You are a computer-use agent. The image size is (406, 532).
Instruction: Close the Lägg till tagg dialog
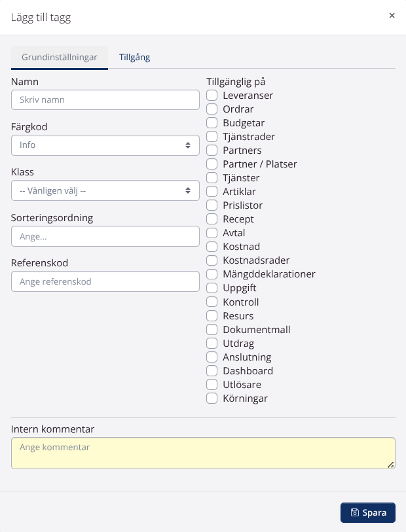(x=392, y=15)
